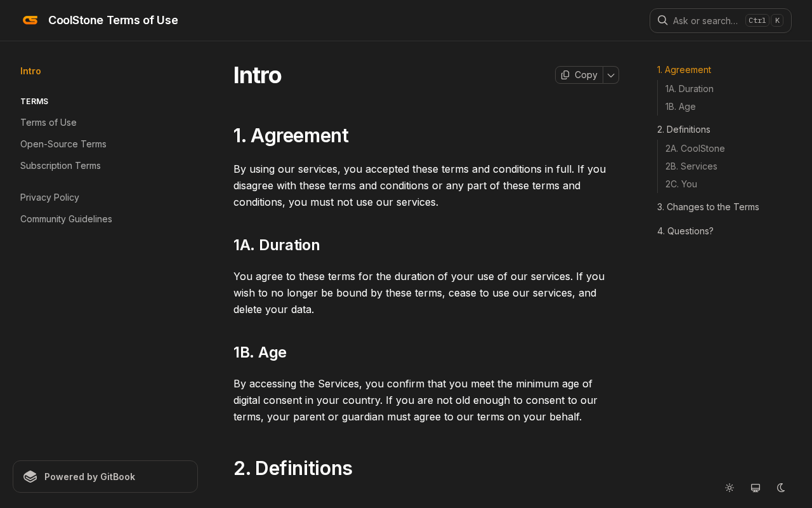Open Open-Source Terms sidebar page

tap(63, 144)
